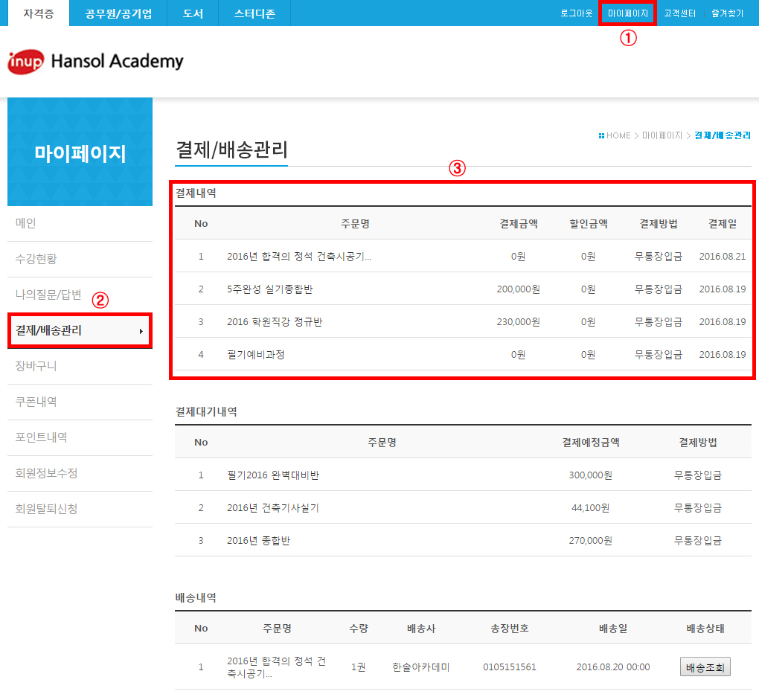
Task: Click the delivery quantity '1권'
Action: click(358, 667)
